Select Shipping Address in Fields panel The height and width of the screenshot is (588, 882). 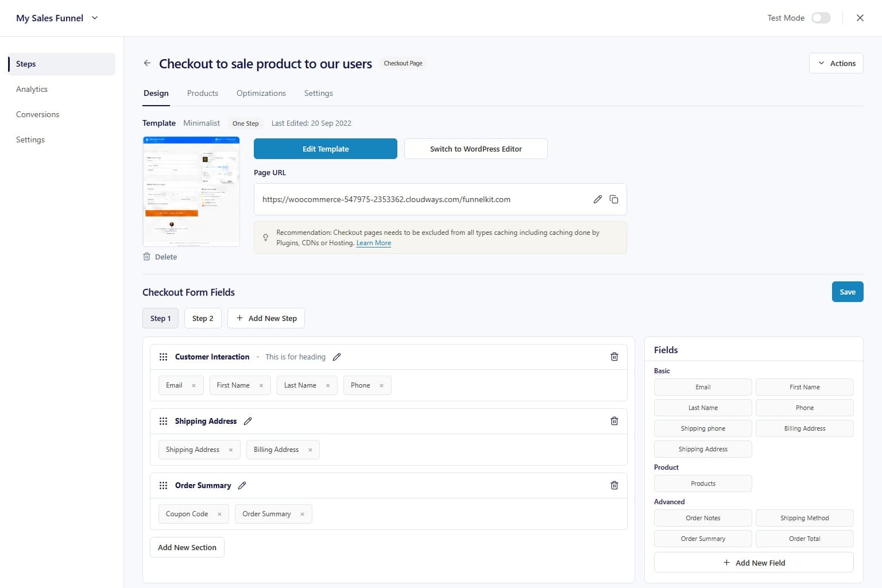click(x=703, y=449)
